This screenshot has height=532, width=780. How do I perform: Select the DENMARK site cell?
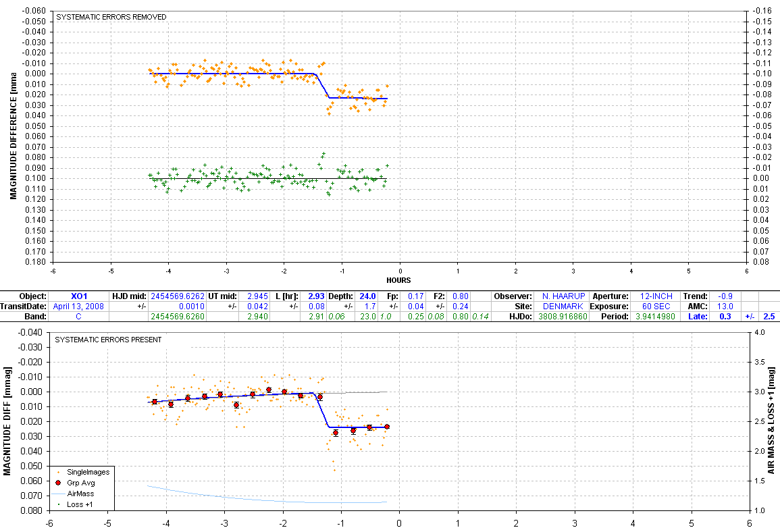click(x=559, y=306)
